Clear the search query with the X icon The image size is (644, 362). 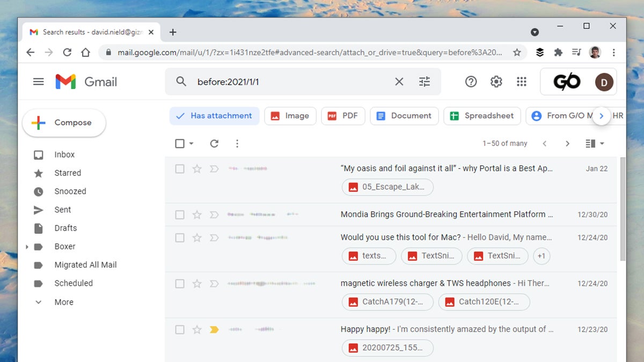click(x=399, y=82)
